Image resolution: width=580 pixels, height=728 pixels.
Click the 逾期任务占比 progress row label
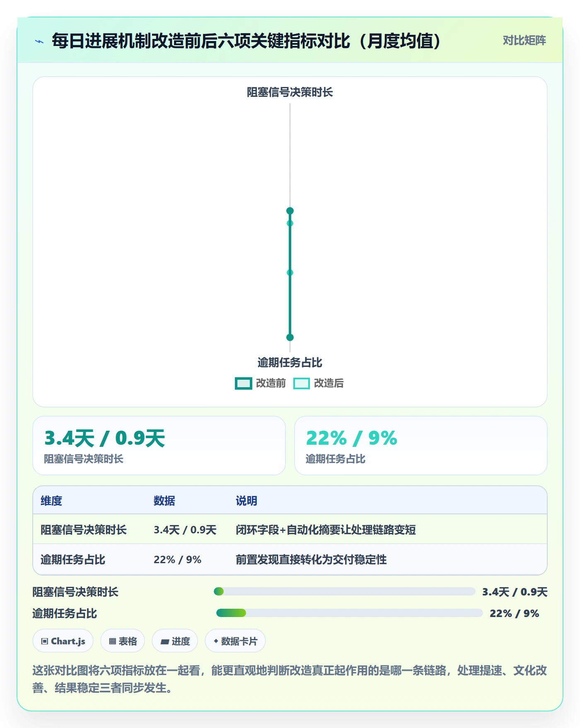65,613
